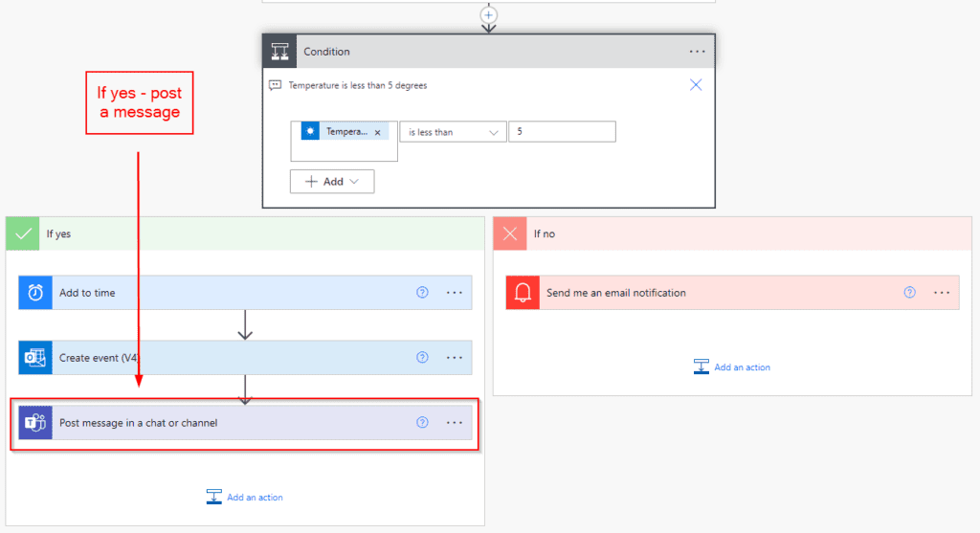Viewport: 980px width, 533px height.
Task: Click the bell notification icon
Action: point(523,293)
